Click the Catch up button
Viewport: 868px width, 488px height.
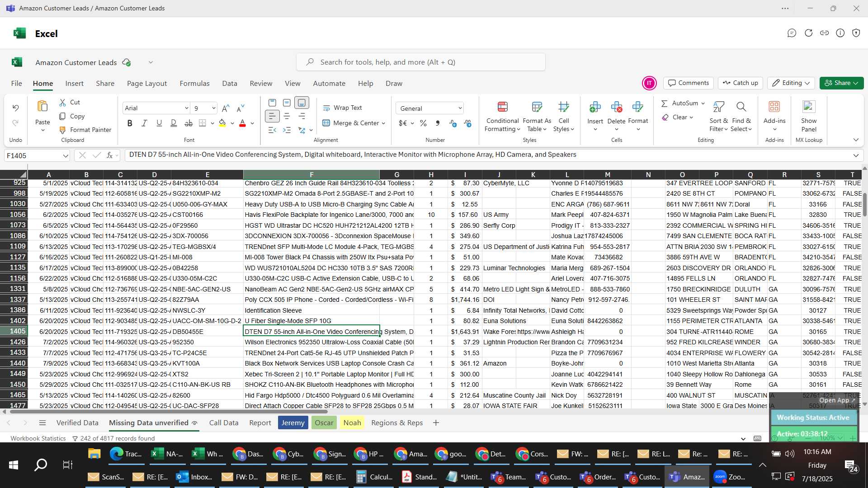[x=741, y=83]
